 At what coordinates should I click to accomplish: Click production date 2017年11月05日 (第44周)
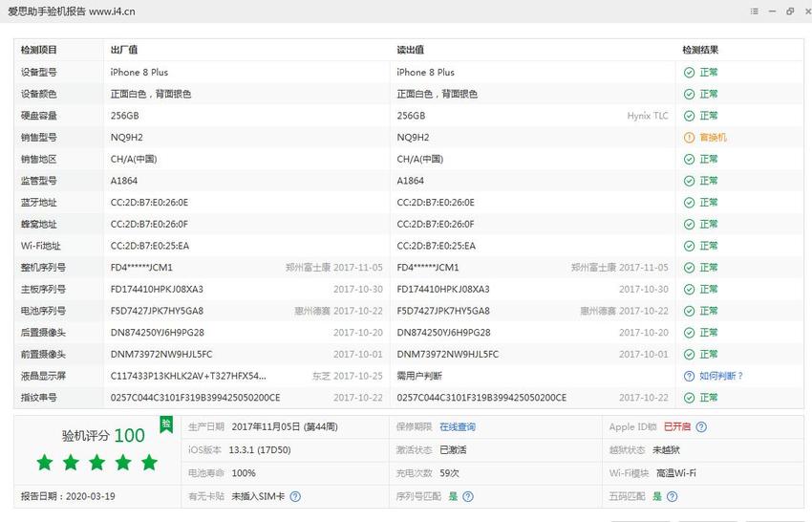[285, 427]
